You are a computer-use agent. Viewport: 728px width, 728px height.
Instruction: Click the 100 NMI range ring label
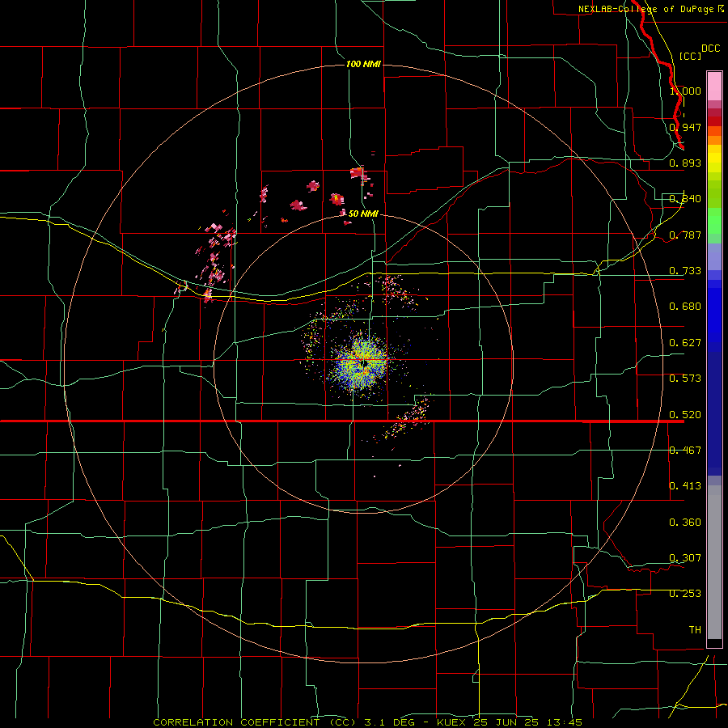point(363,64)
